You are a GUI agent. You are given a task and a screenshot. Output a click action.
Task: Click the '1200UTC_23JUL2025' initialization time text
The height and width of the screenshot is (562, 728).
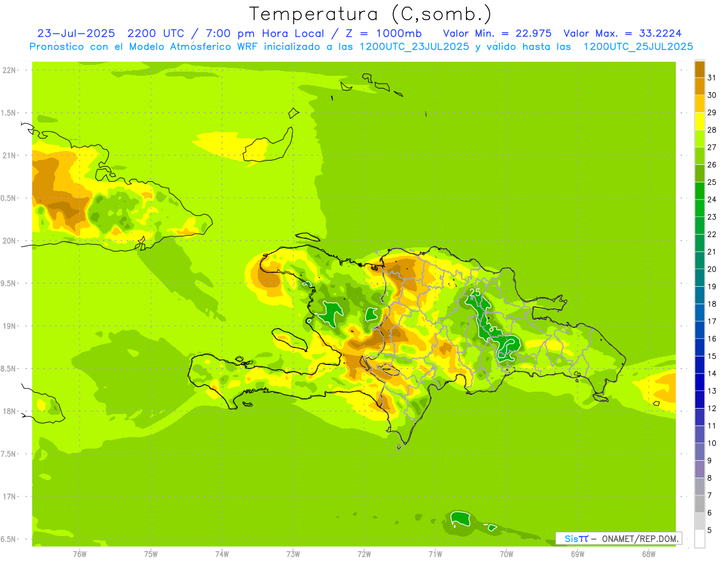pos(414,47)
